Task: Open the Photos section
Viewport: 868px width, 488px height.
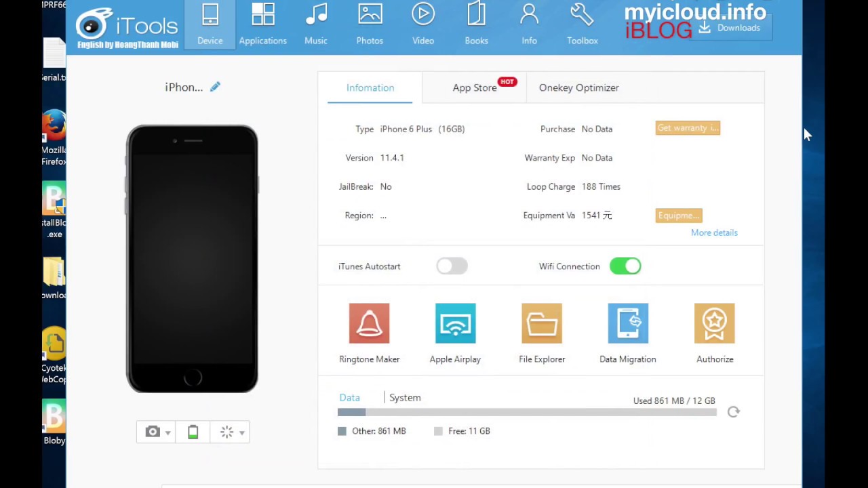Action: (370, 25)
